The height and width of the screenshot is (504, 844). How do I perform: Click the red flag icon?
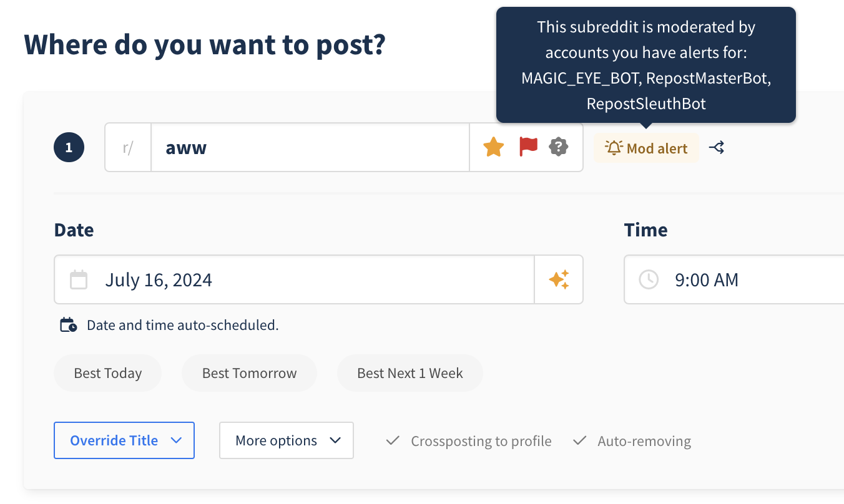[528, 147]
